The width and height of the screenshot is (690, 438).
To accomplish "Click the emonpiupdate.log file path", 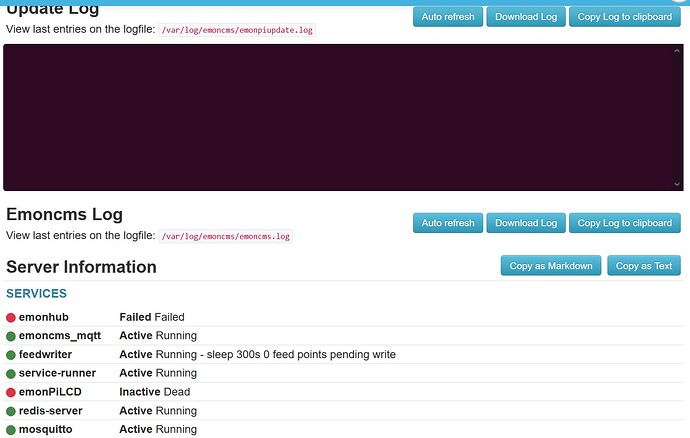I will tap(237, 30).
